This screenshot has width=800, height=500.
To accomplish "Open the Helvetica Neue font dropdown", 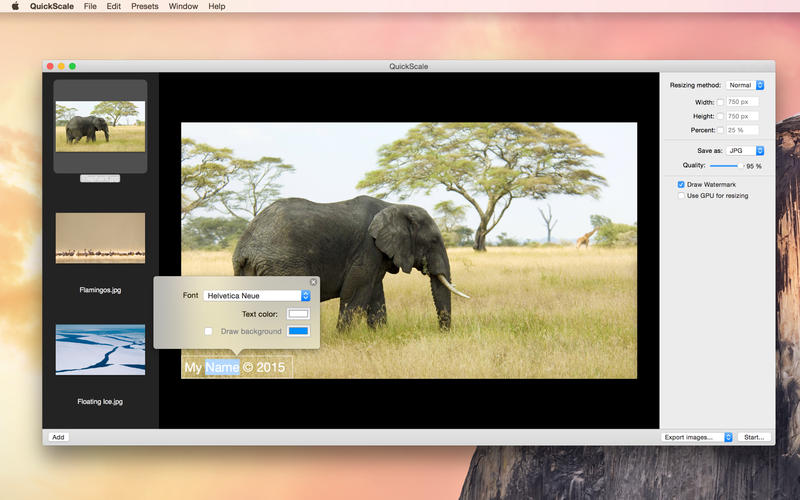I will click(257, 296).
